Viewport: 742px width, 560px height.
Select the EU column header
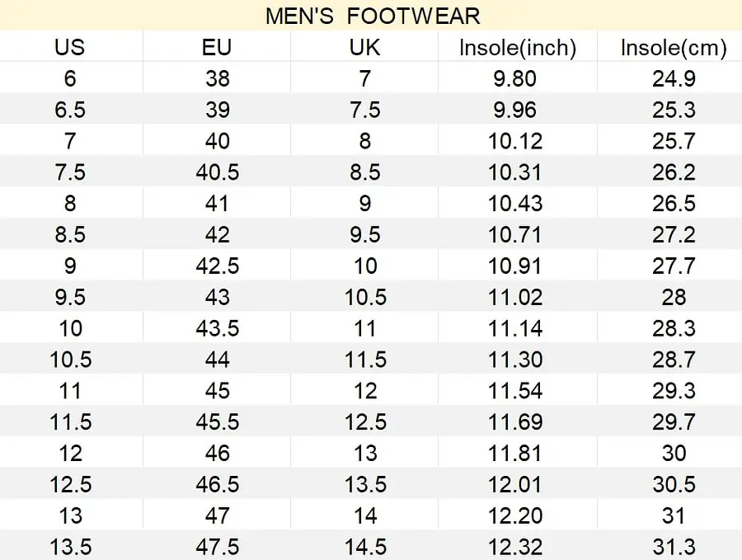(x=217, y=48)
